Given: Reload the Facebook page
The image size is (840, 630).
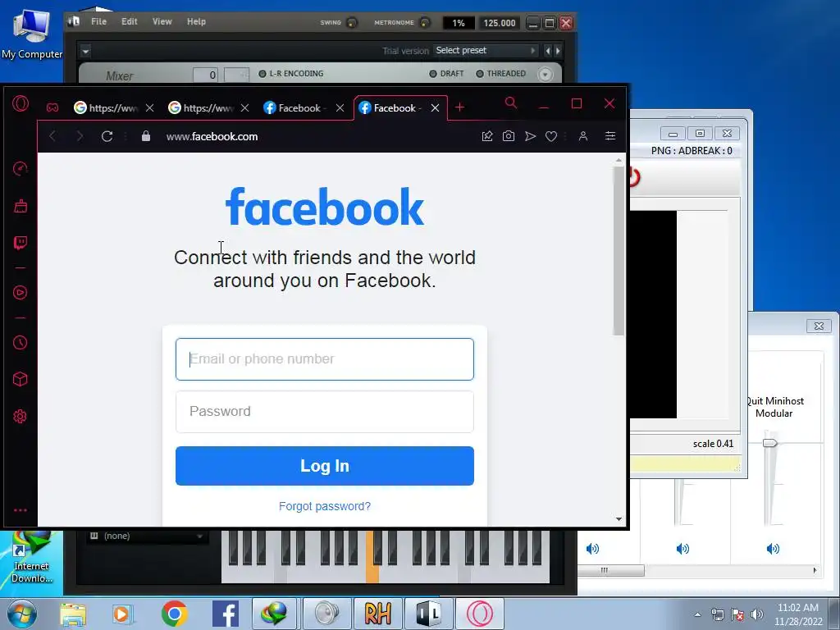Looking at the screenshot, I should [107, 137].
